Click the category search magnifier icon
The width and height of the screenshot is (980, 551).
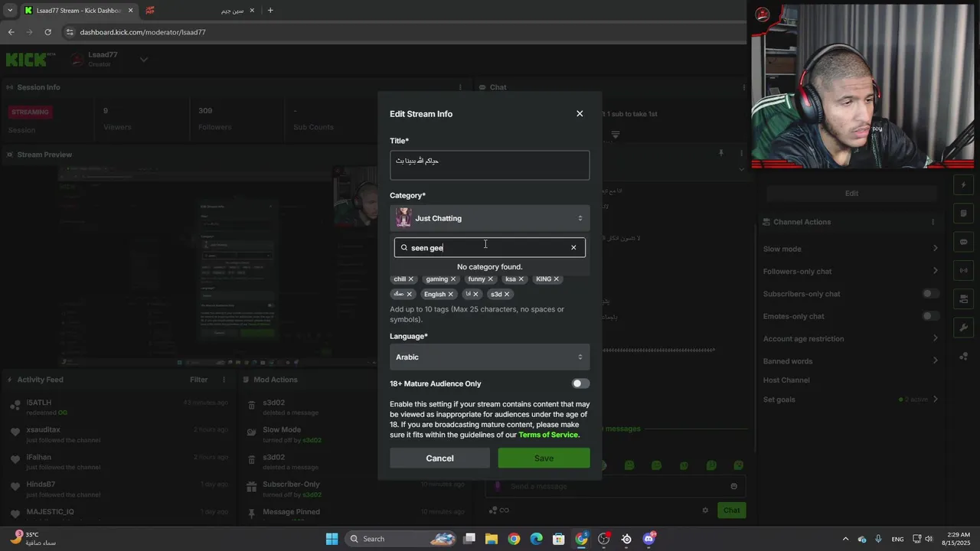click(404, 248)
